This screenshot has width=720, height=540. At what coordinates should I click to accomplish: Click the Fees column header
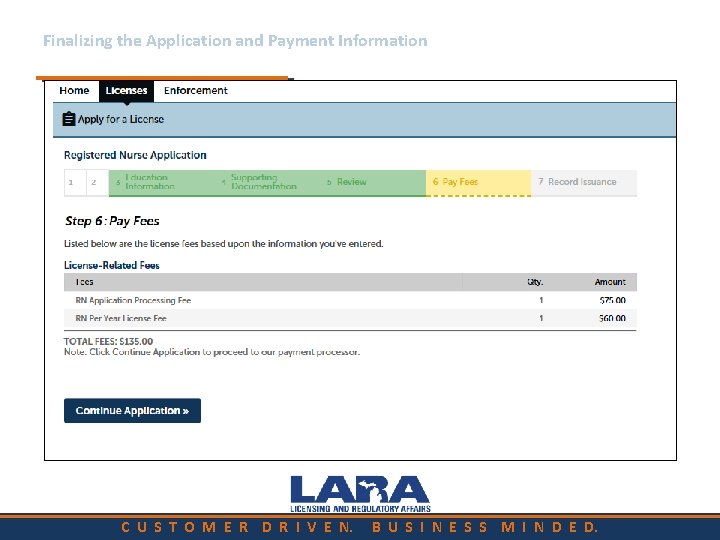[84, 282]
